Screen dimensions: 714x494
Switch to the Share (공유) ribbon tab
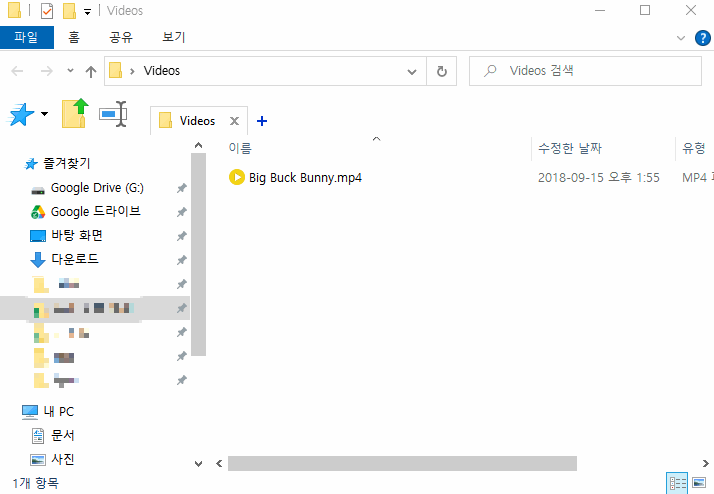(x=121, y=37)
